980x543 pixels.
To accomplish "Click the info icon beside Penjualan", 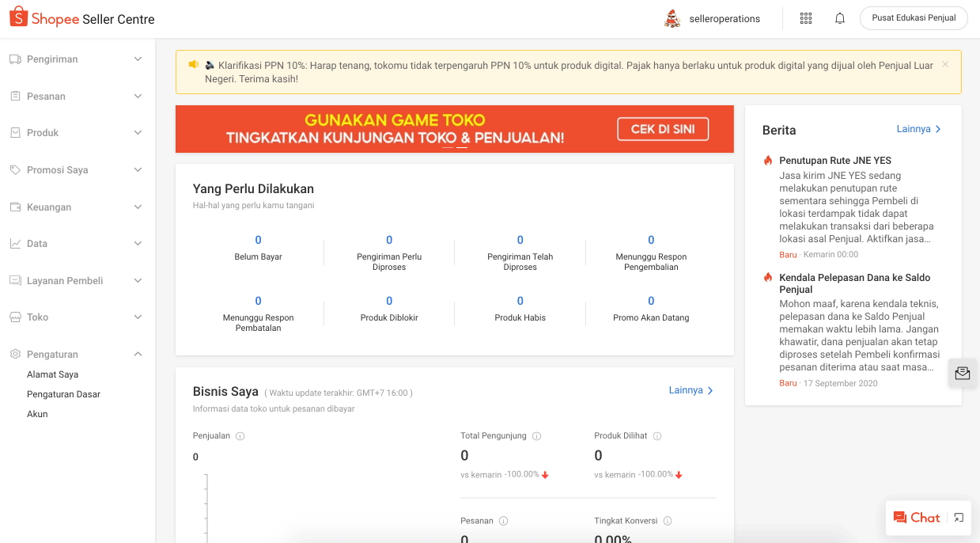I will [240, 436].
